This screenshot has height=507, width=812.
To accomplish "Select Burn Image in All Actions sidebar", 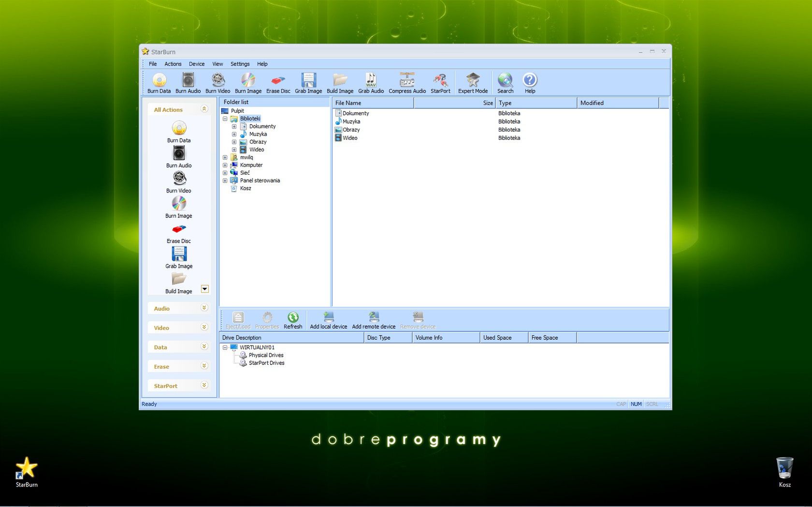I will pyautogui.click(x=179, y=207).
